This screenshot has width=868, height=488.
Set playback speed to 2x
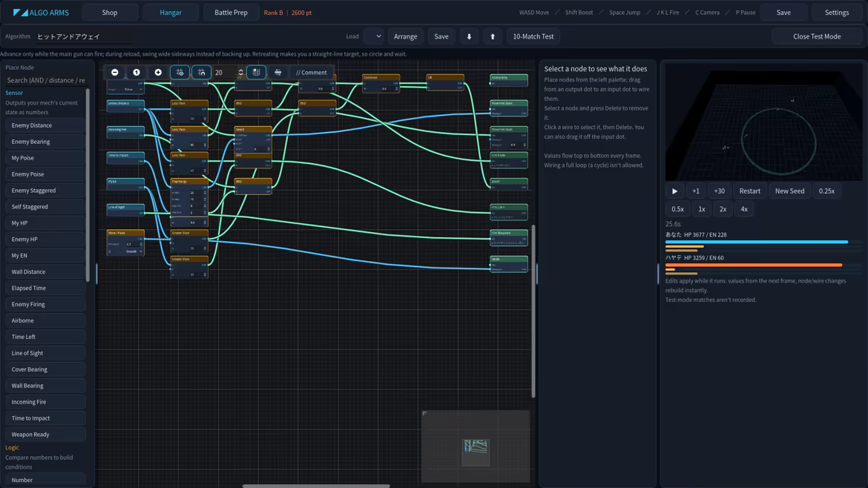pyautogui.click(x=723, y=209)
